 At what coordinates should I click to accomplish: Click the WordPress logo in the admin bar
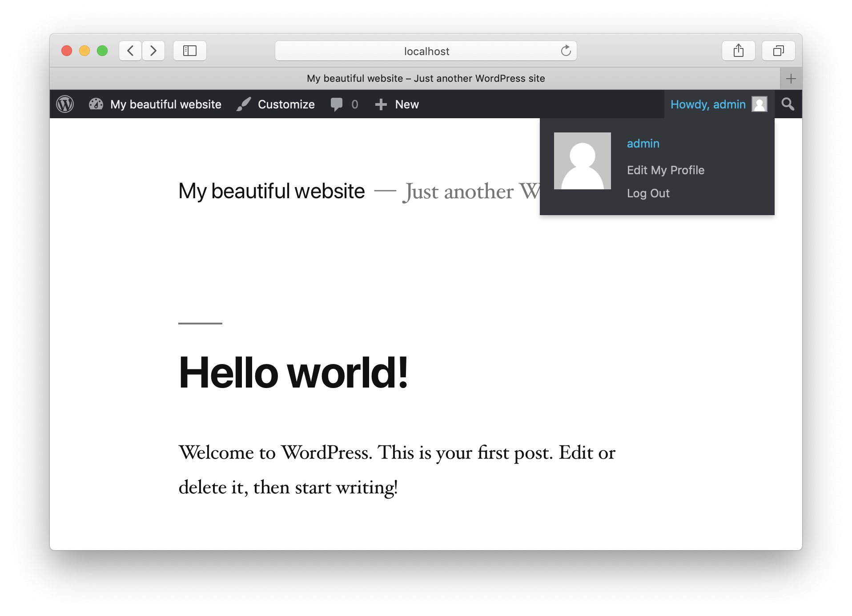(x=64, y=104)
